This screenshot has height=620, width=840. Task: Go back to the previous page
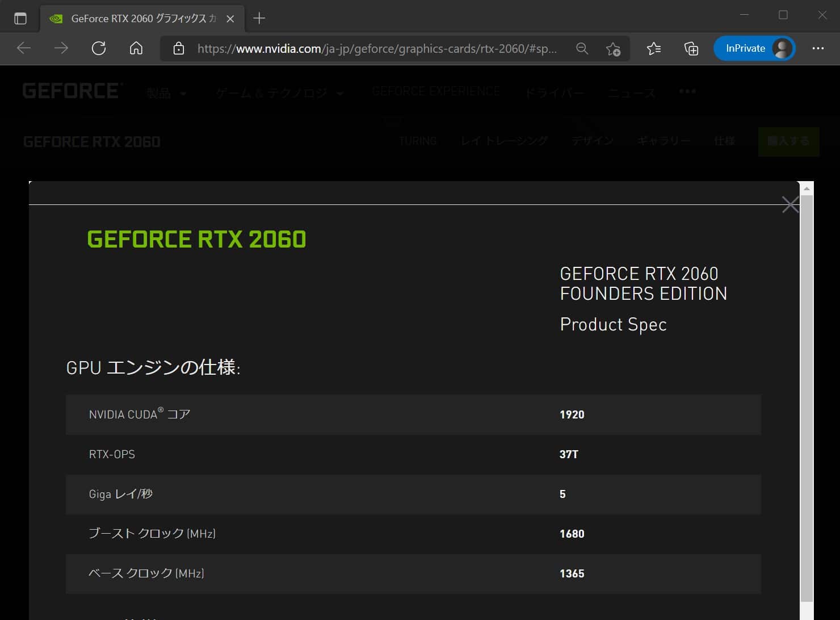click(24, 48)
